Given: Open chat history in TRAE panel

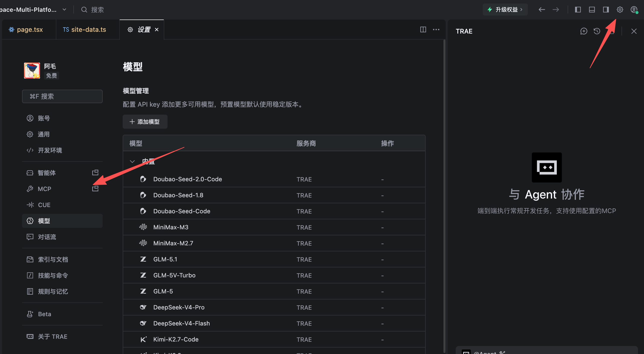Looking at the screenshot, I should click(597, 31).
